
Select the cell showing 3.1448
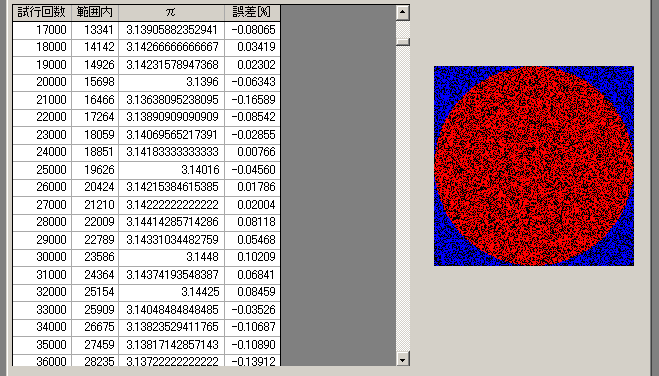pos(171,257)
